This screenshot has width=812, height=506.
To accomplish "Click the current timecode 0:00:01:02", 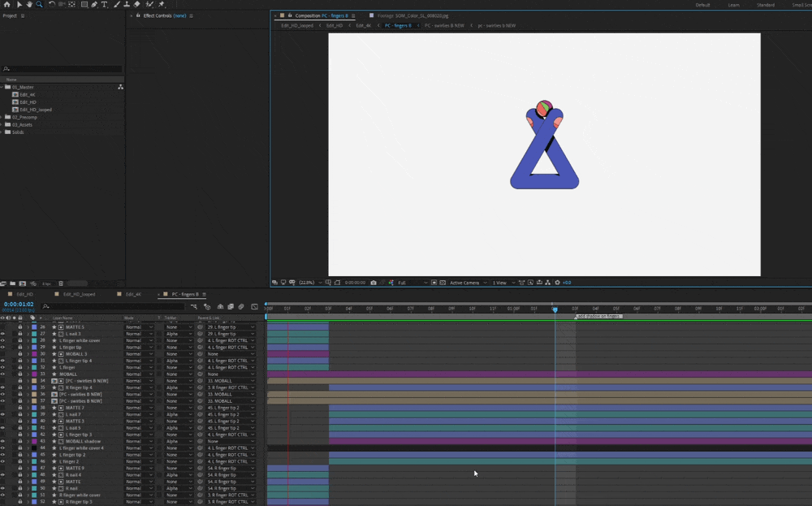I will tap(19, 304).
